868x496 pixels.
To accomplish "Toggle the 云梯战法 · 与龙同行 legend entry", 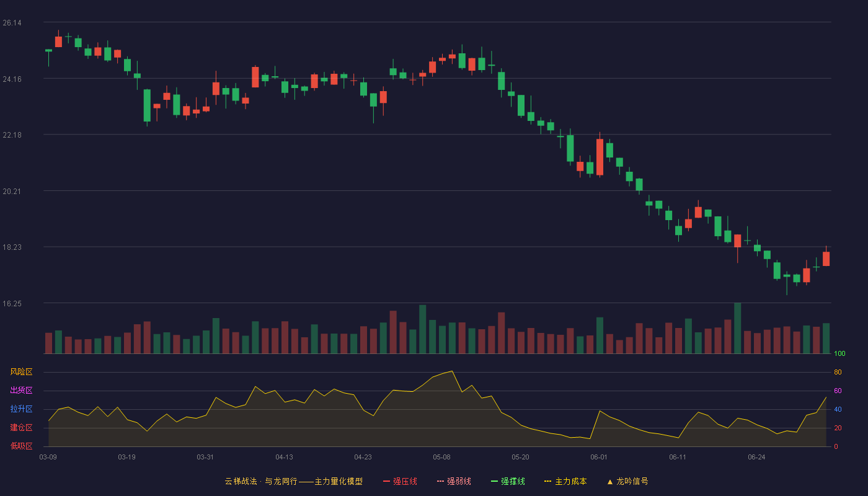I will point(293,481).
